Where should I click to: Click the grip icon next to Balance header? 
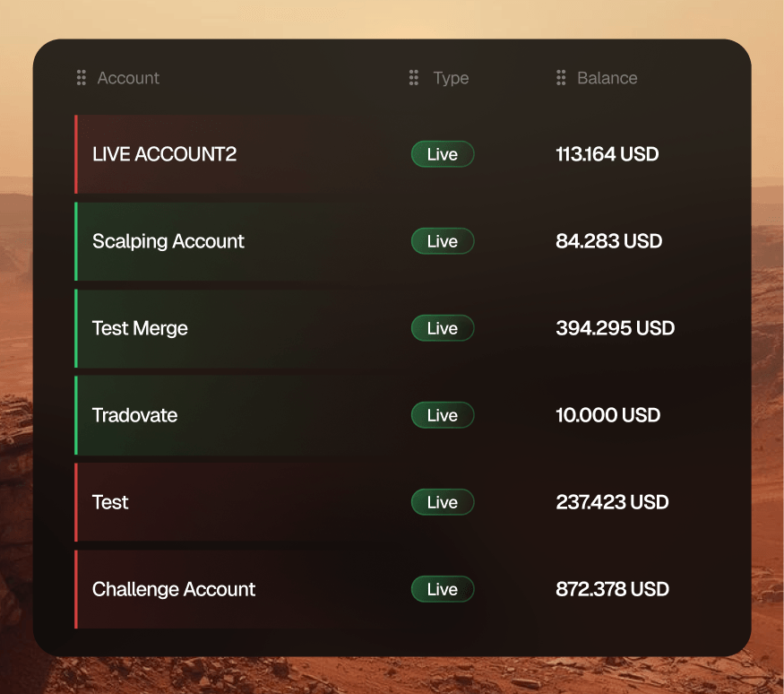coord(561,78)
